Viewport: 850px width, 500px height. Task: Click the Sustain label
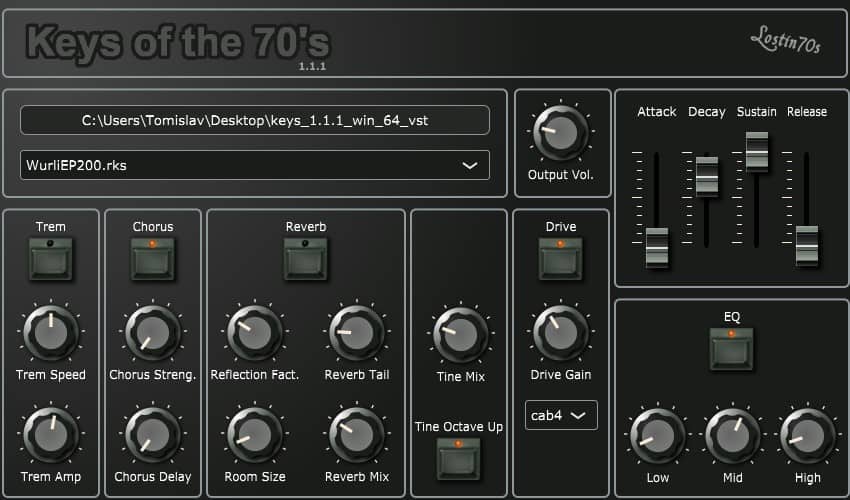757,112
